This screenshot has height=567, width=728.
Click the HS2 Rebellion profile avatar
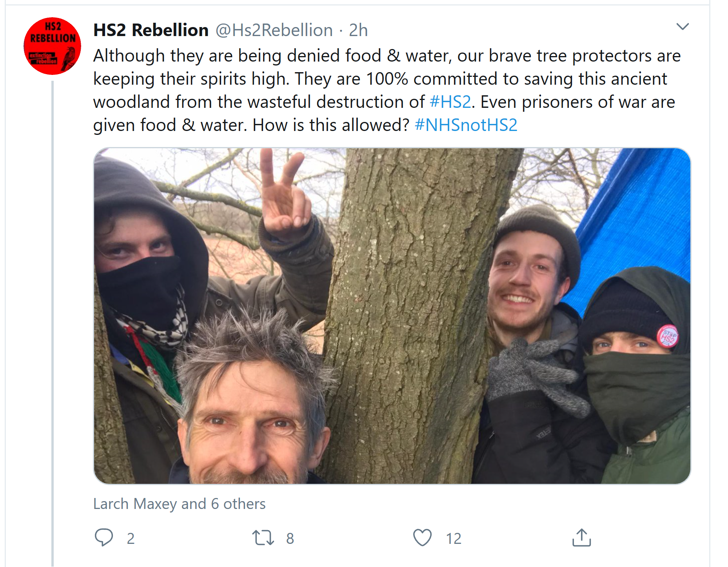tap(52, 44)
